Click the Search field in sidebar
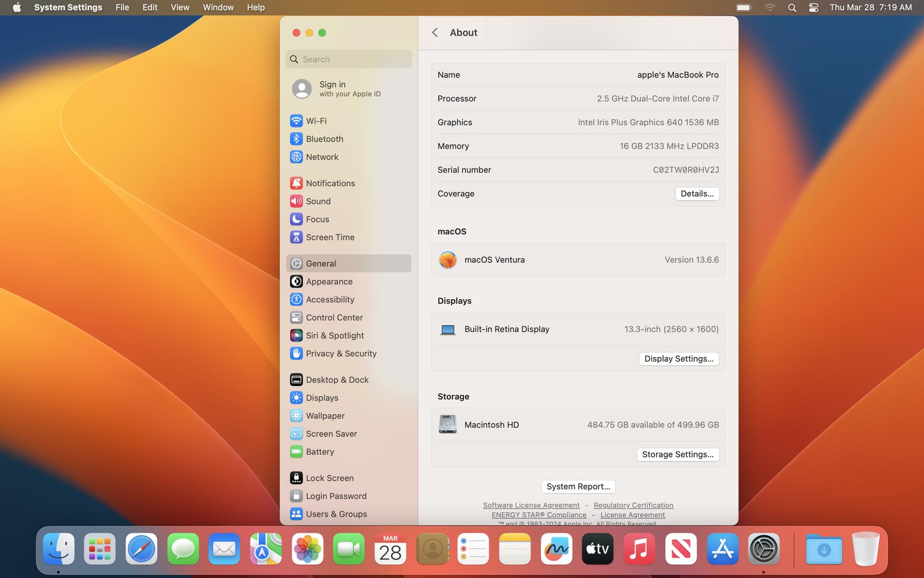This screenshot has height=578, width=924. coord(349,59)
